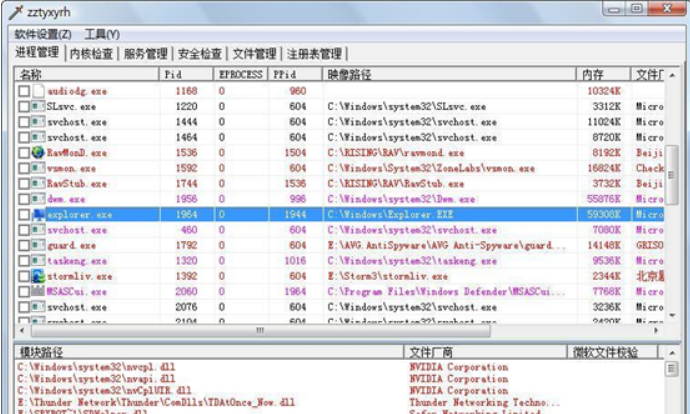Click the 微软文件校验 column header

(x=612, y=352)
